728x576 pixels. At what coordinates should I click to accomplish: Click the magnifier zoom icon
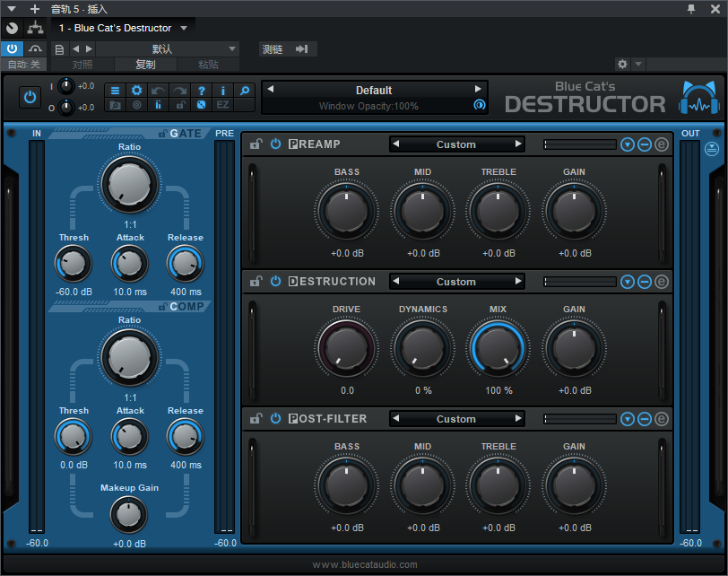pos(244,91)
